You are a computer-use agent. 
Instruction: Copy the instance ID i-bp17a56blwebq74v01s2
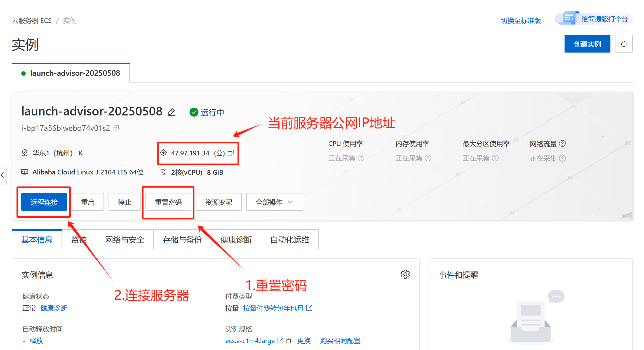pyautogui.click(x=116, y=128)
